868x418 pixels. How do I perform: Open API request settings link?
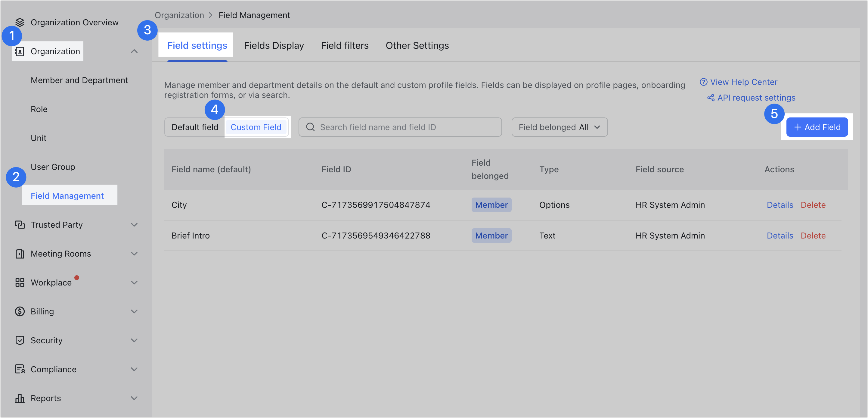point(756,98)
